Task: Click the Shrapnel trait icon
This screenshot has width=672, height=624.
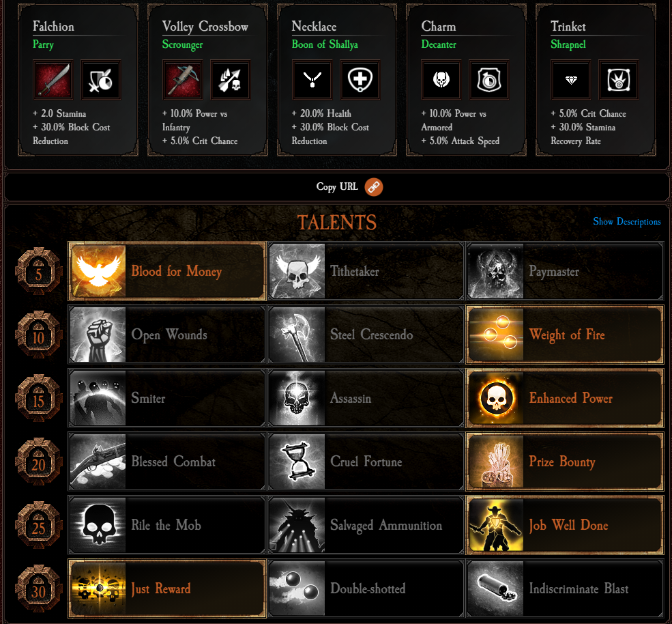Action: pyautogui.click(x=618, y=80)
